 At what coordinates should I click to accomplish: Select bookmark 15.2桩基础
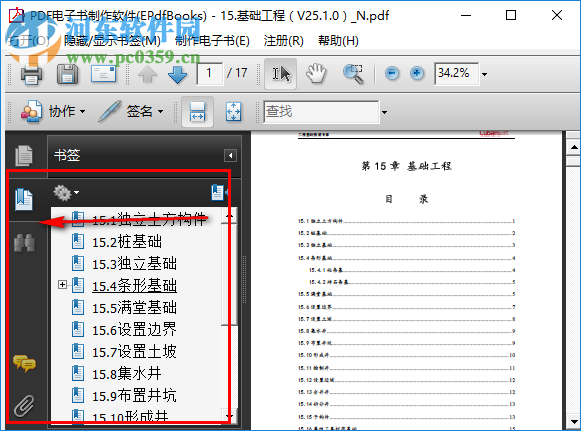click(x=127, y=242)
